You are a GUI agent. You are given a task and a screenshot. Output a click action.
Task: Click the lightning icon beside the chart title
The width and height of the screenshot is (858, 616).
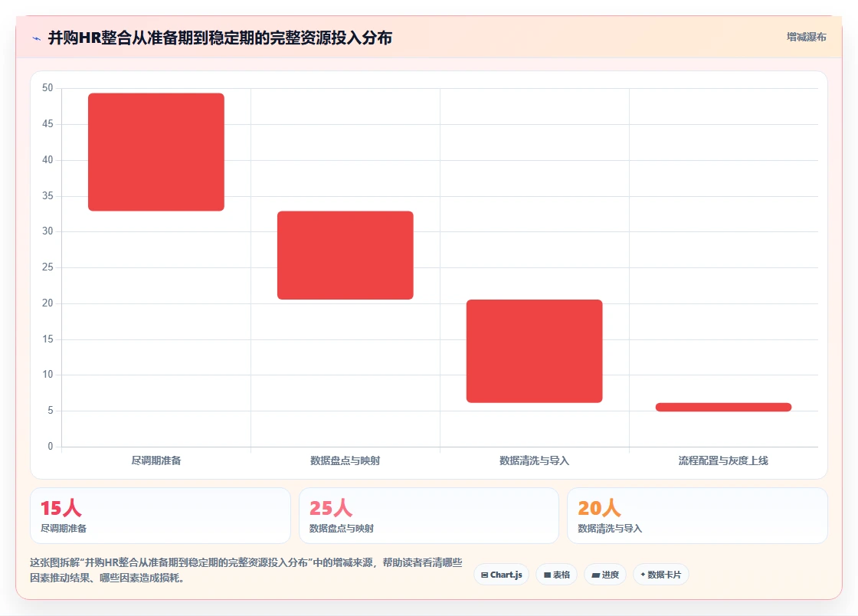point(37,38)
